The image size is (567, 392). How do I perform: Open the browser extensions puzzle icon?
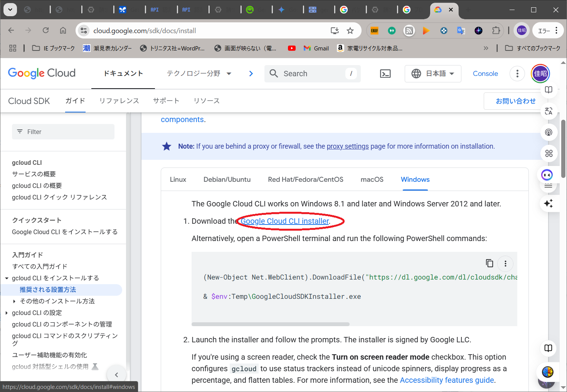click(x=496, y=31)
